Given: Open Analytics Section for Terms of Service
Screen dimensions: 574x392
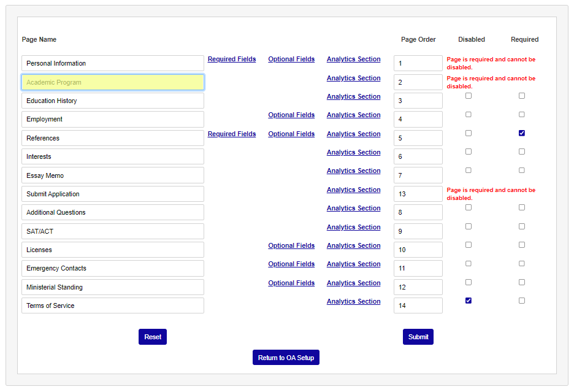Looking at the screenshot, I should click(354, 301).
